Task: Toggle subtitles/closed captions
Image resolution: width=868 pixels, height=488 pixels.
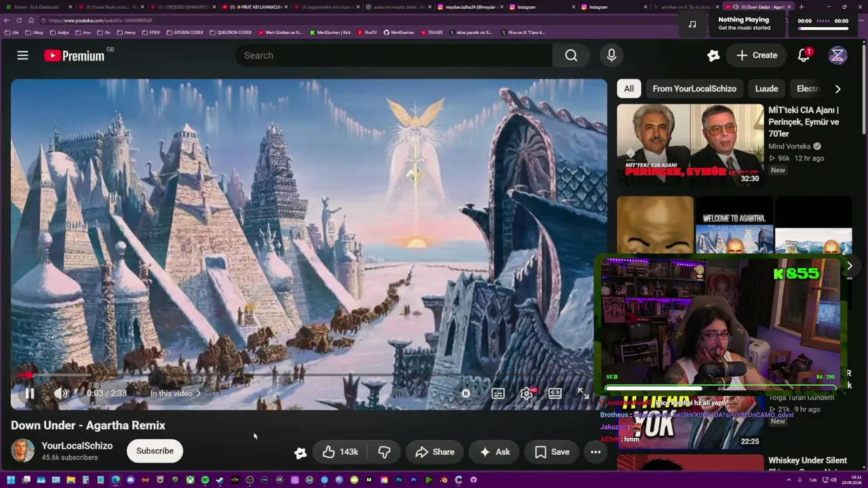Action: [x=498, y=393]
